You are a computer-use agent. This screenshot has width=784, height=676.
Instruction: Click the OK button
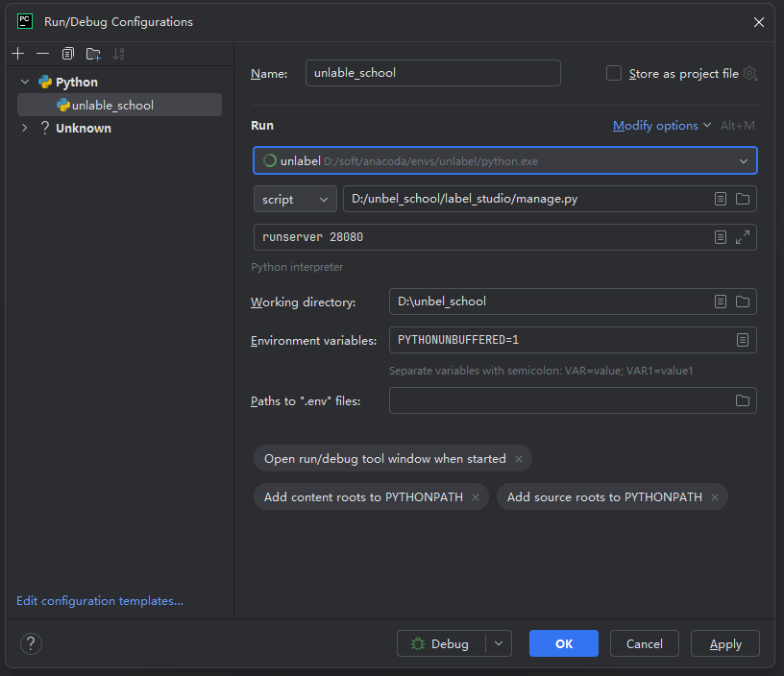point(563,643)
